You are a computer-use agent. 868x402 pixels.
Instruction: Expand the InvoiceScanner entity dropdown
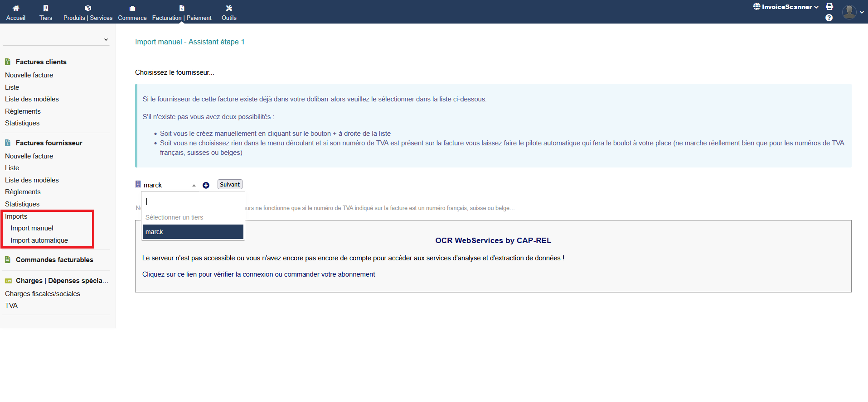(786, 7)
